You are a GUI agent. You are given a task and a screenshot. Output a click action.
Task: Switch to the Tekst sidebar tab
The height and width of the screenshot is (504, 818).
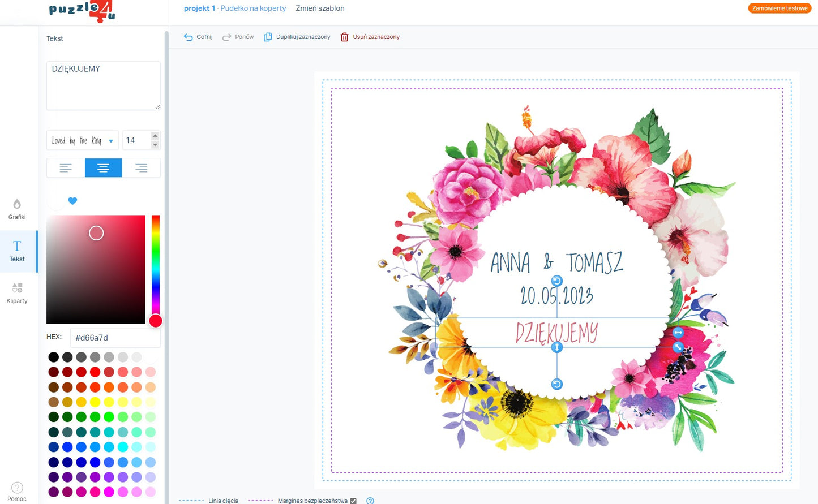[17, 251]
